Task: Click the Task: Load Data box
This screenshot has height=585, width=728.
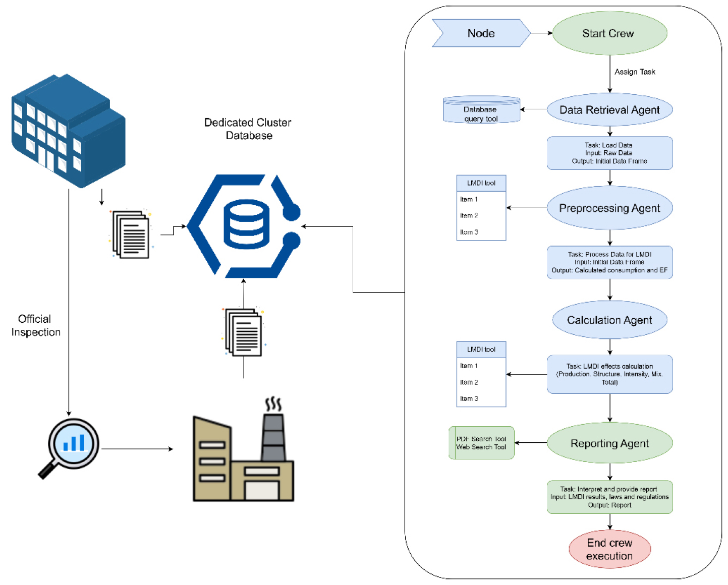Action: click(x=609, y=153)
